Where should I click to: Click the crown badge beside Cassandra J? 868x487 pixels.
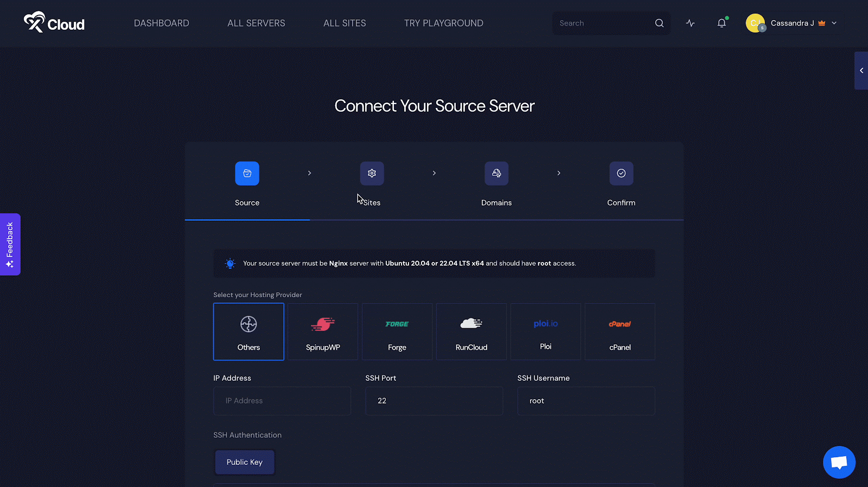[x=821, y=23]
